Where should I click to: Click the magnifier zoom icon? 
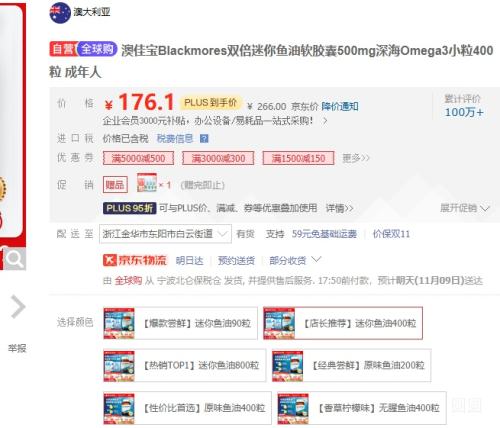coord(15,259)
